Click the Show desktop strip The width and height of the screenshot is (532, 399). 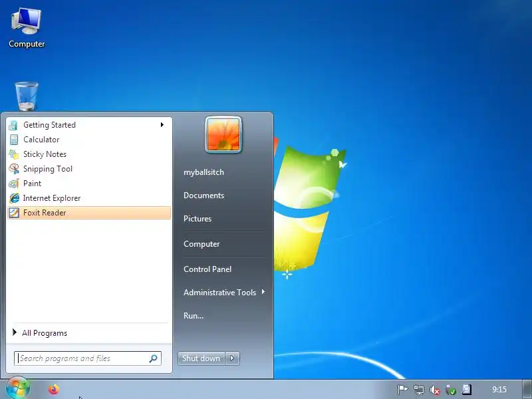(527, 389)
